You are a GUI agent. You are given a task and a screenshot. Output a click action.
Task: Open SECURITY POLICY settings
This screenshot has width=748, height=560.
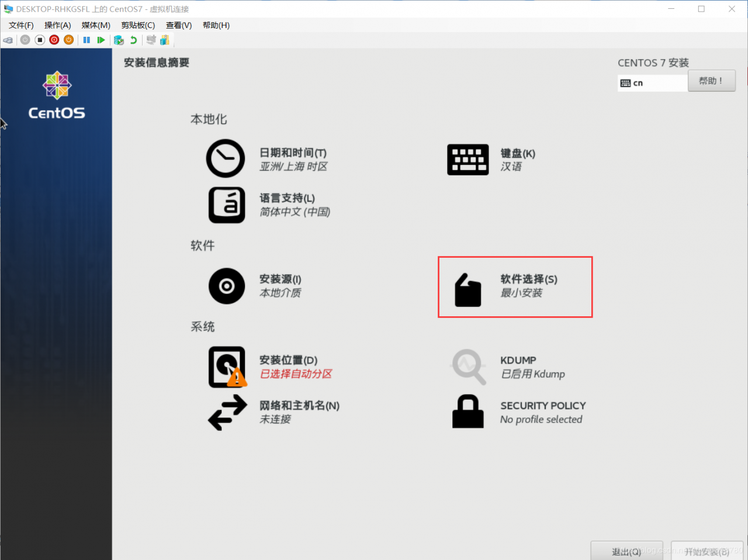[543, 406]
